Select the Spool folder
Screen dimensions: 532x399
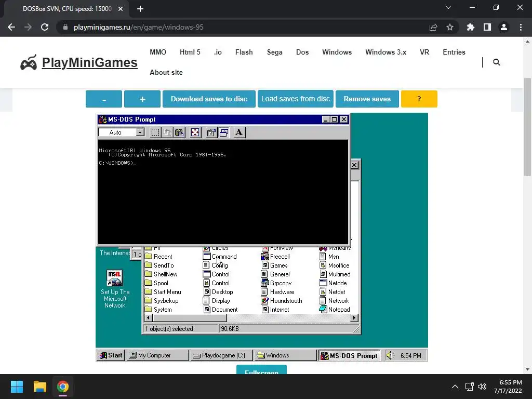156,283
